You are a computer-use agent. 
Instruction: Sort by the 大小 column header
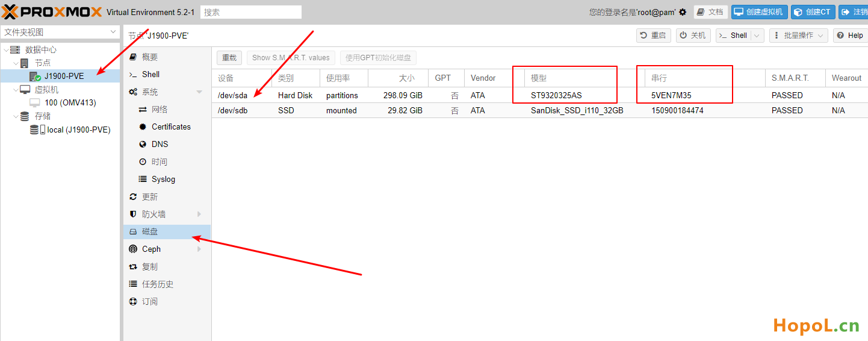click(398, 78)
